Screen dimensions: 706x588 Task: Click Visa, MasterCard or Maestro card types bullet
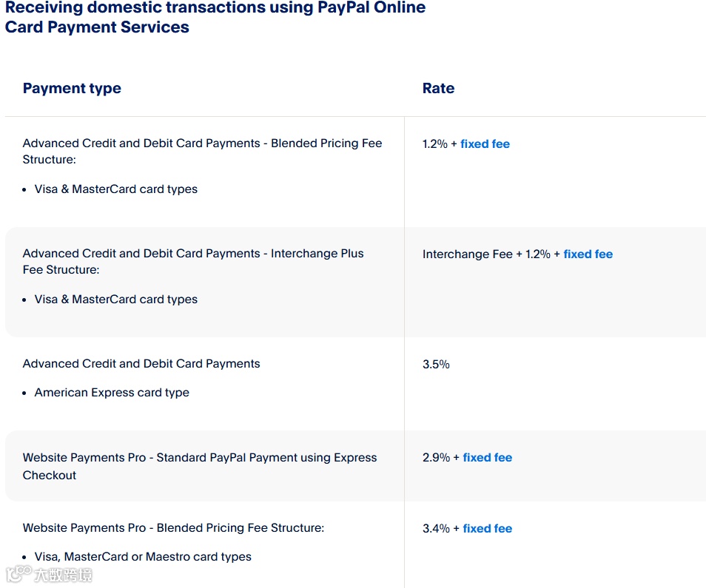[x=143, y=557]
